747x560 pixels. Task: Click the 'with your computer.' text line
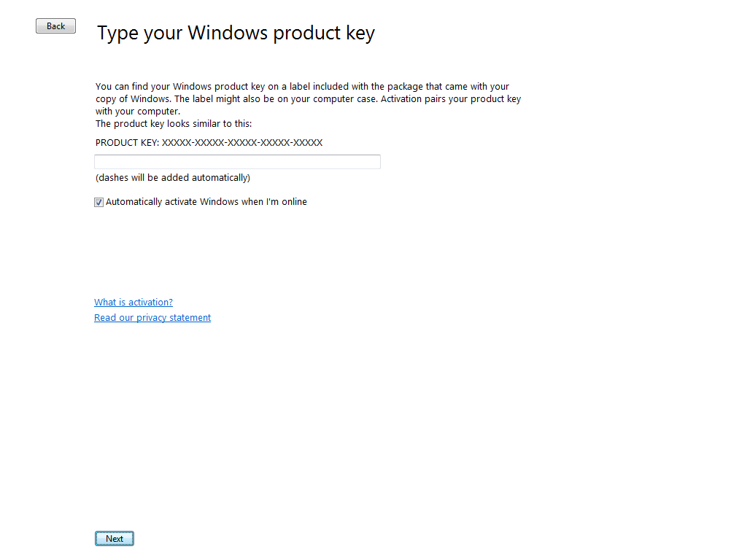(138, 112)
